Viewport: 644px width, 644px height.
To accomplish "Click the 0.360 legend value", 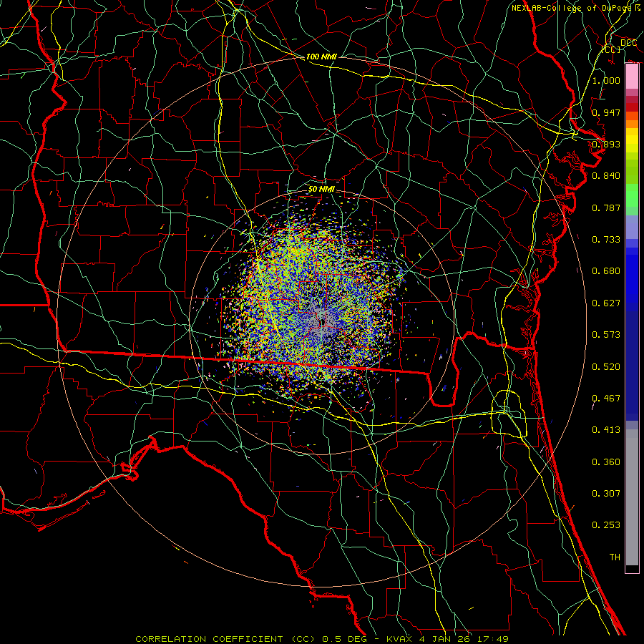I will point(606,462).
